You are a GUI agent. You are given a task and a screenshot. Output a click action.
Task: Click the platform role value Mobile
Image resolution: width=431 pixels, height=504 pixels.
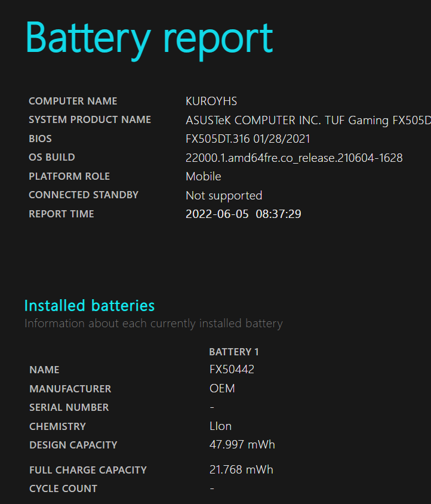pyautogui.click(x=203, y=177)
